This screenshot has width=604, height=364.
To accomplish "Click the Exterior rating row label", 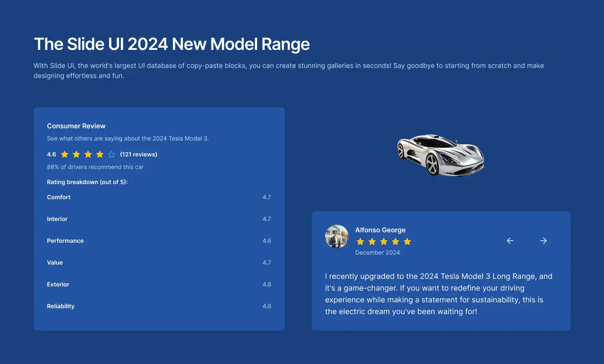I will click(x=58, y=284).
